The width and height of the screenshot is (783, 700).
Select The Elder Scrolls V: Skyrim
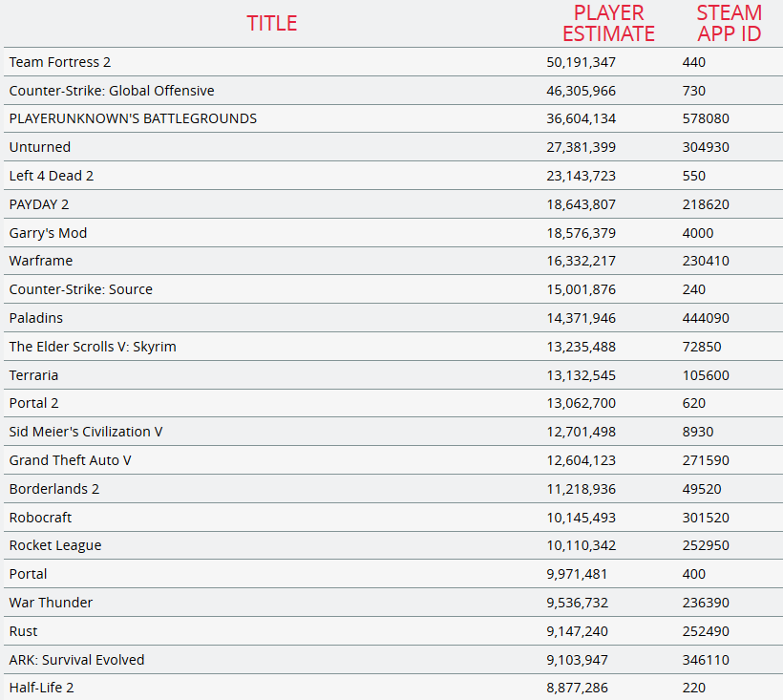click(93, 347)
